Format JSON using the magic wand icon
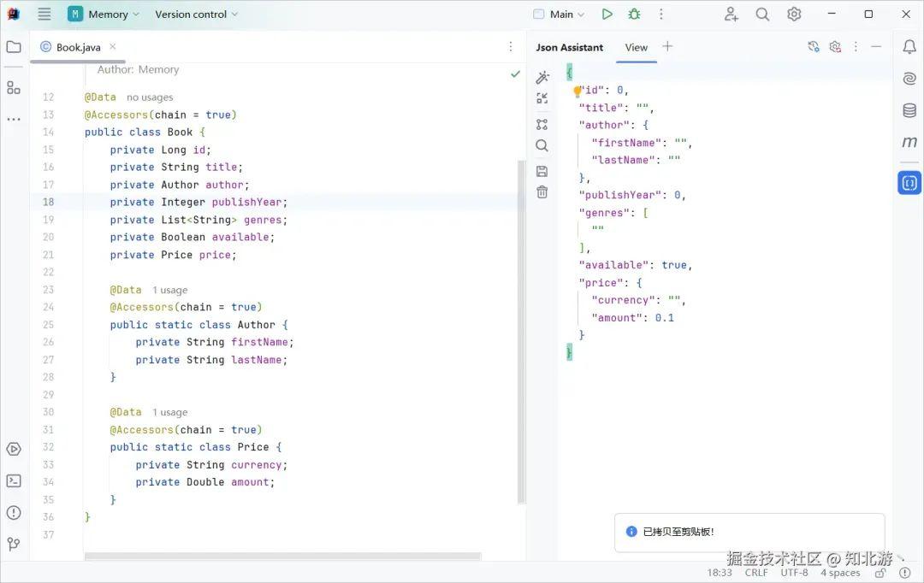The width and height of the screenshot is (924, 583). click(542, 76)
